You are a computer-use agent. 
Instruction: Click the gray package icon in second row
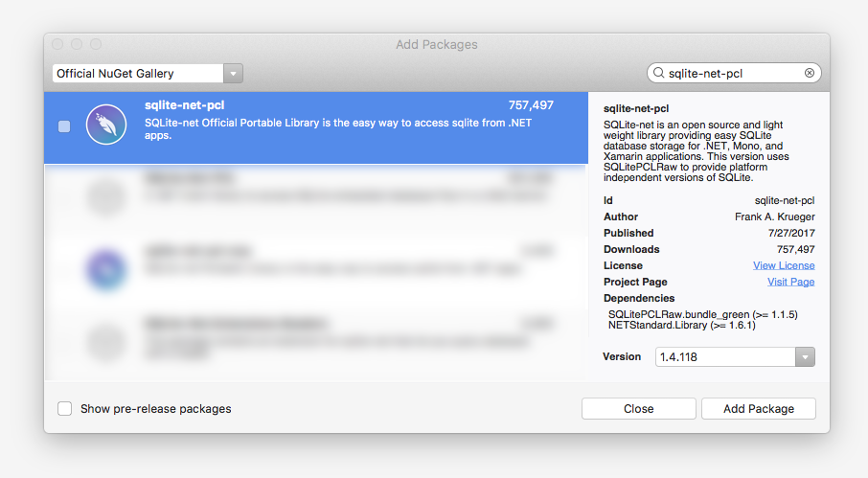(x=106, y=197)
